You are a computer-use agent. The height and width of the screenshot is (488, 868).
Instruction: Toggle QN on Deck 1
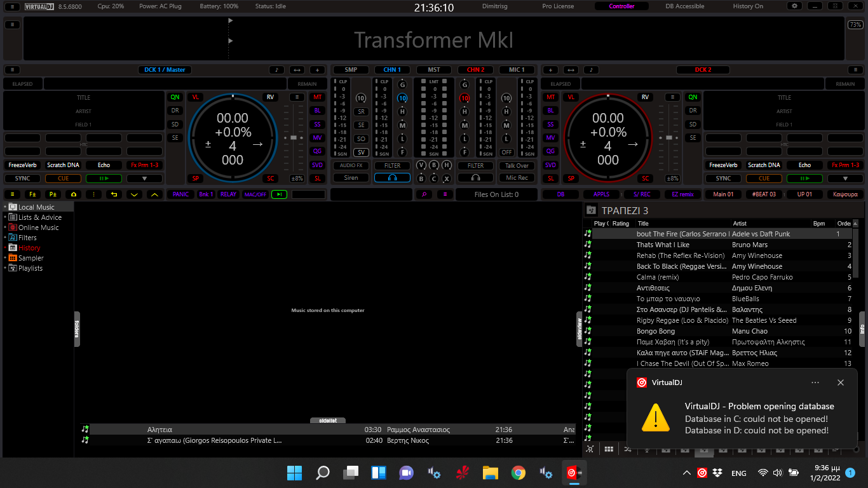coord(175,97)
